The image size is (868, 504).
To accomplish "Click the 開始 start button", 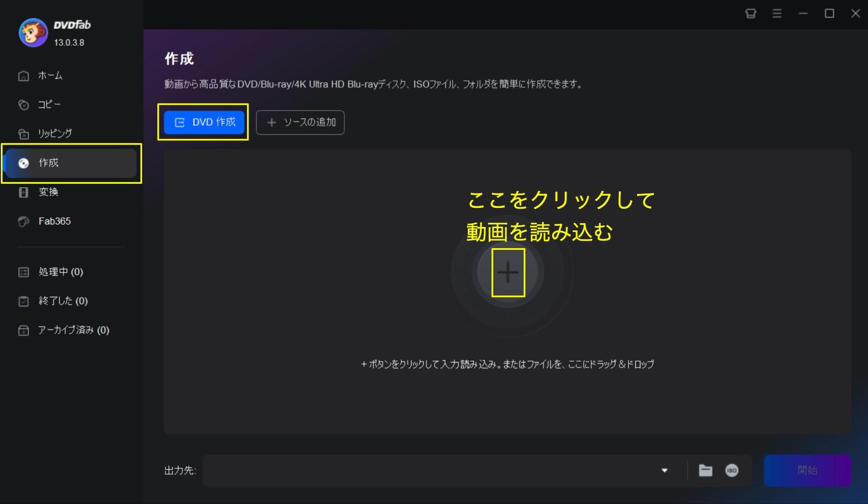I will [x=807, y=470].
